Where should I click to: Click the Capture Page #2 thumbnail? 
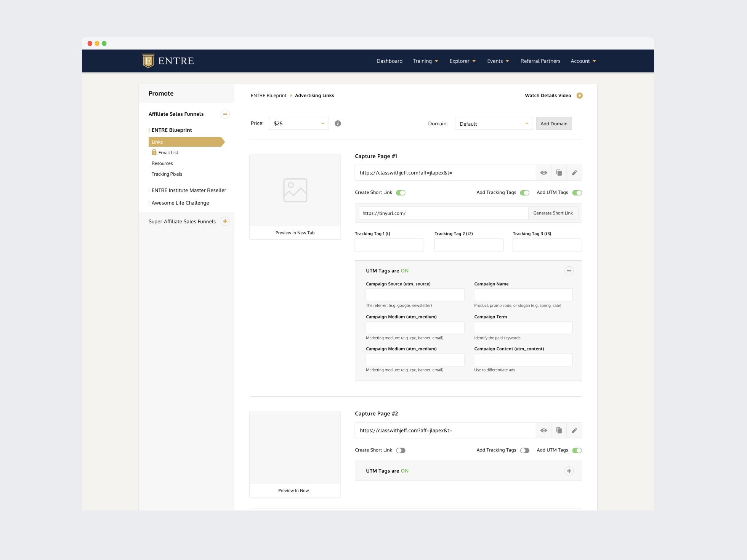(295, 448)
